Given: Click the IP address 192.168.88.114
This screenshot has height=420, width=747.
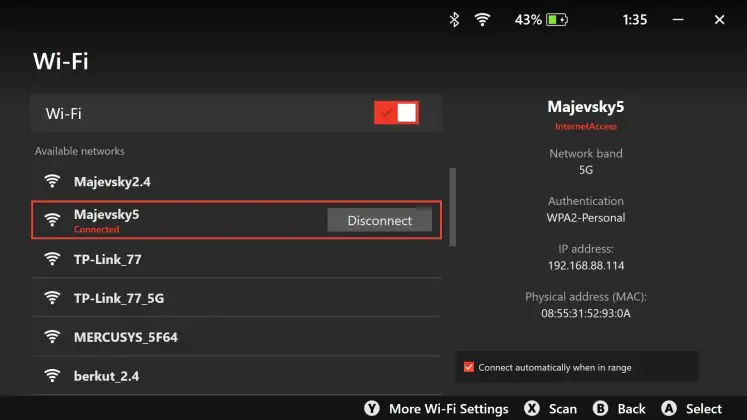Looking at the screenshot, I should [585, 265].
